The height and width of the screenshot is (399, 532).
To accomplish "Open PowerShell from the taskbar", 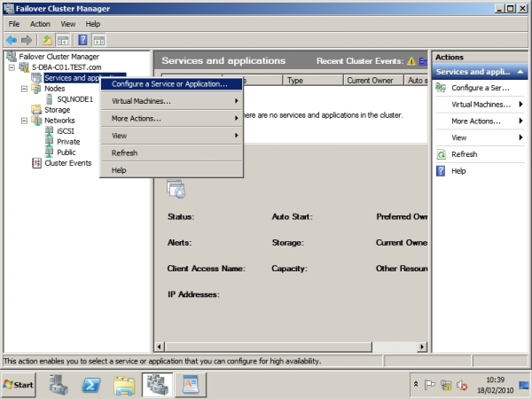I will tap(90, 385).
